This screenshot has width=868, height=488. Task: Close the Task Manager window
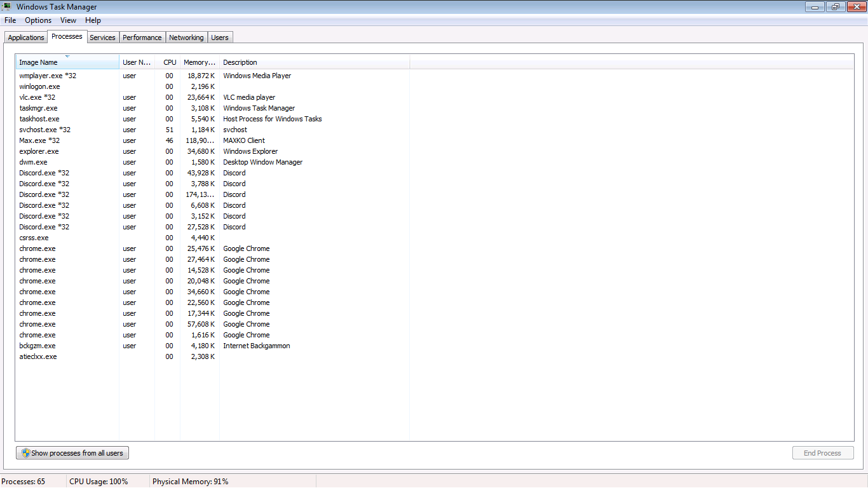point(855,6)
